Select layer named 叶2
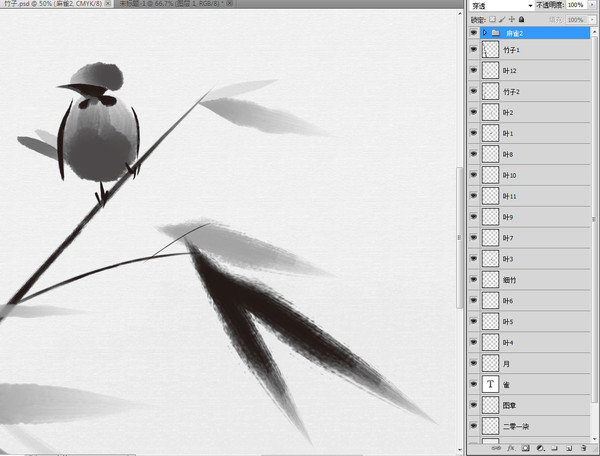The image size is (600, 456). pos(536,112)
